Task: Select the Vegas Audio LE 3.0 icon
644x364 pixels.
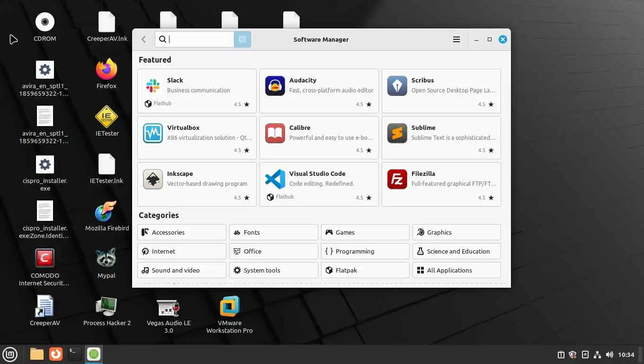Action: click(168, 308)
